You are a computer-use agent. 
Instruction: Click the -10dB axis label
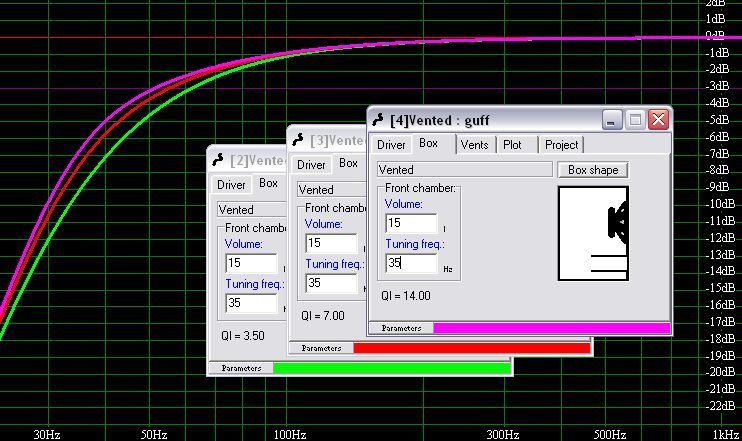pos(720,204)
